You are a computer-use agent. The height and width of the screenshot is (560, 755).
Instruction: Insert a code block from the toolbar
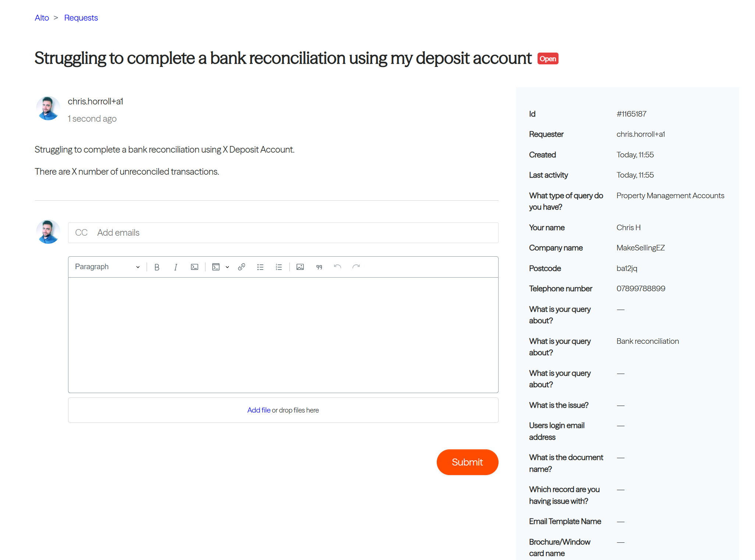tap(216, 267)
